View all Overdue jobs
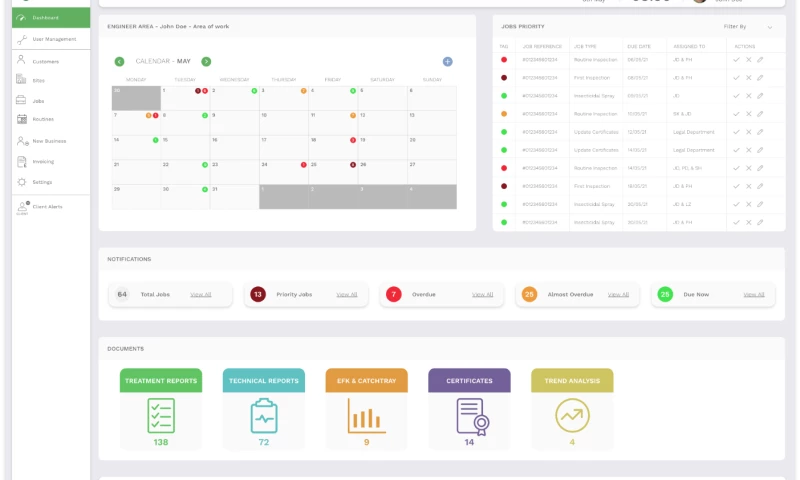Screen dimensions: 800x480 coord(482,295)
